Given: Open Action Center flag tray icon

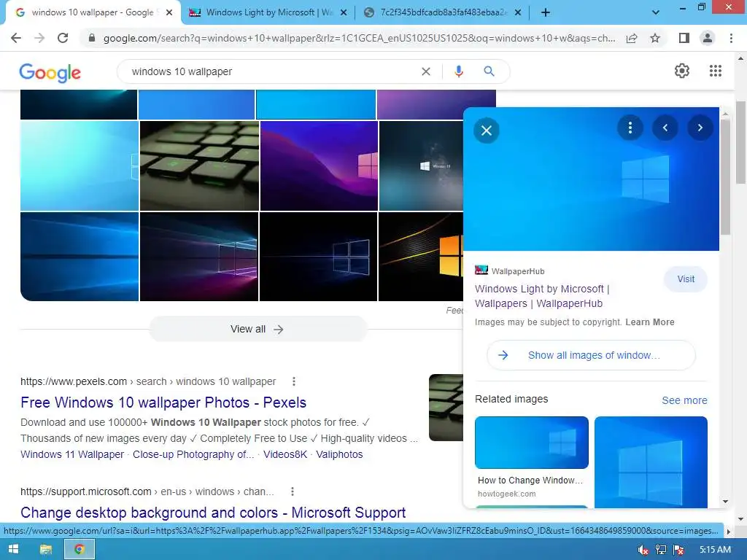Looking at the screenshot, I should [679, 550].
